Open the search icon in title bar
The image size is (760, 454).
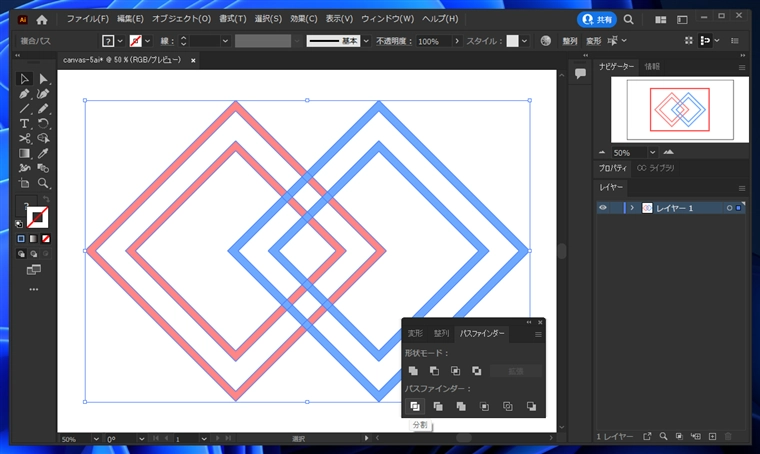(629, 19)
